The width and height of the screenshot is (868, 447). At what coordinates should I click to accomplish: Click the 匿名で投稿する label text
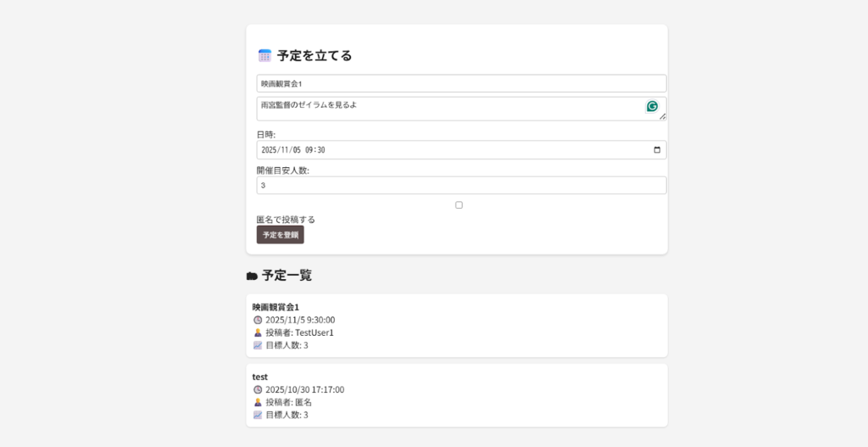286,220
